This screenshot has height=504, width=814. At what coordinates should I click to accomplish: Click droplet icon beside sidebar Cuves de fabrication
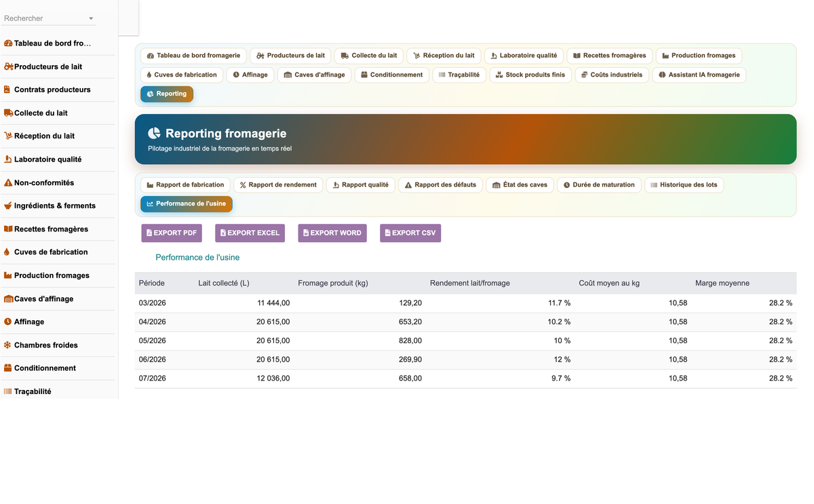7,252
